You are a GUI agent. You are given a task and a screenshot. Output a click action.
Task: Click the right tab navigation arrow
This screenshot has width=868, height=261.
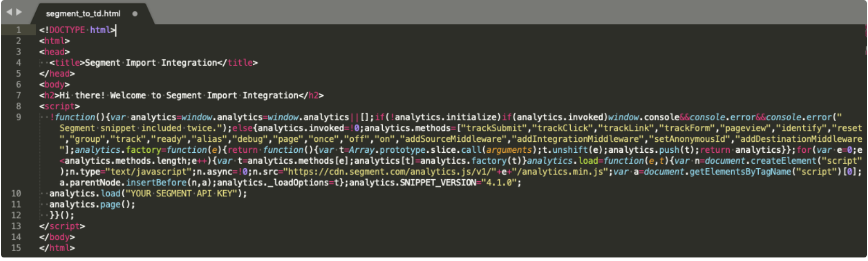pyautogui.click(x=20, y=12)
